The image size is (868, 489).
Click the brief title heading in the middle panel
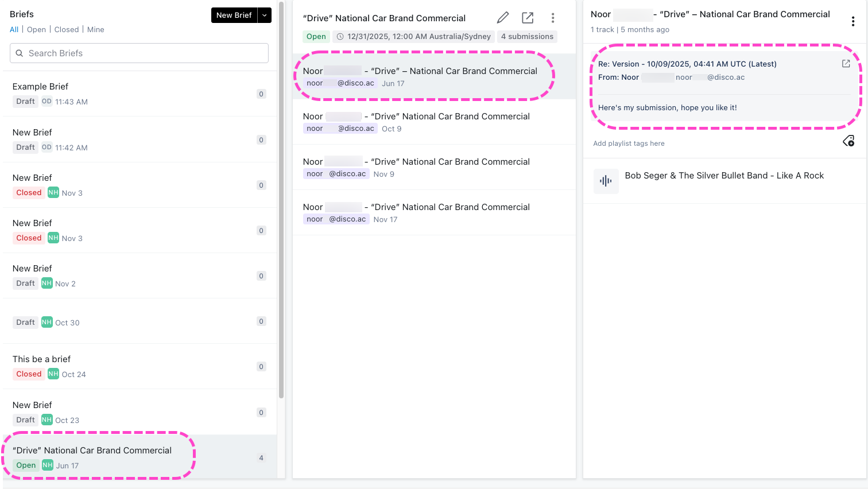[x=384, y=18]
